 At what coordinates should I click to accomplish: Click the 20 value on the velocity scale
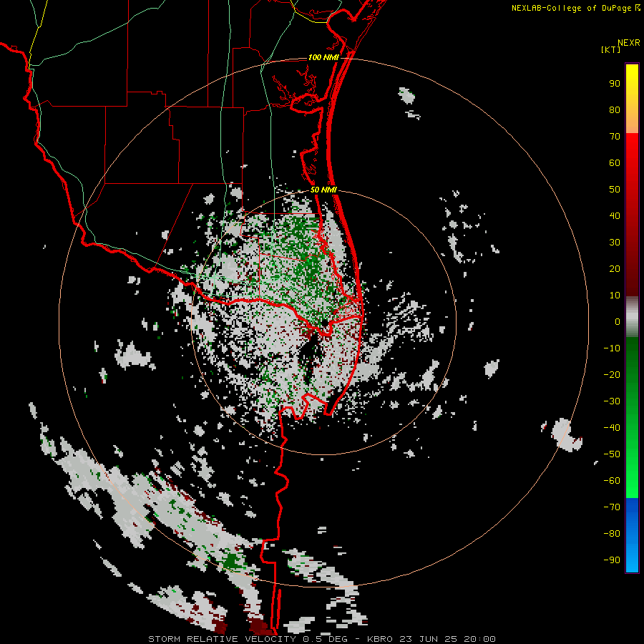tap(615, 269)
